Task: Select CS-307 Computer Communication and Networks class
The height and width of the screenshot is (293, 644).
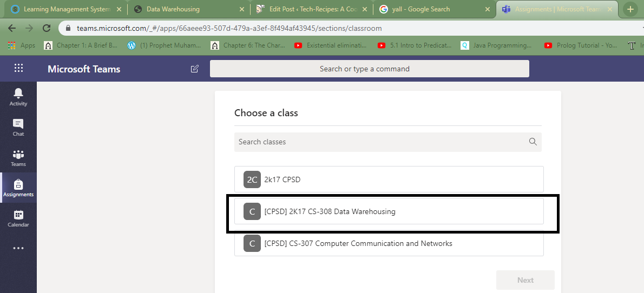Action: tap(389, 243)
